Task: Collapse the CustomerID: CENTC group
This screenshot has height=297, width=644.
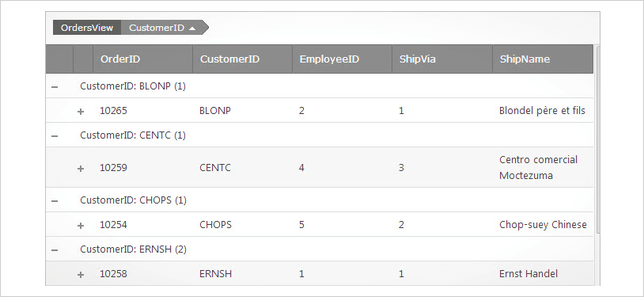Action: [x=55, y=135]
